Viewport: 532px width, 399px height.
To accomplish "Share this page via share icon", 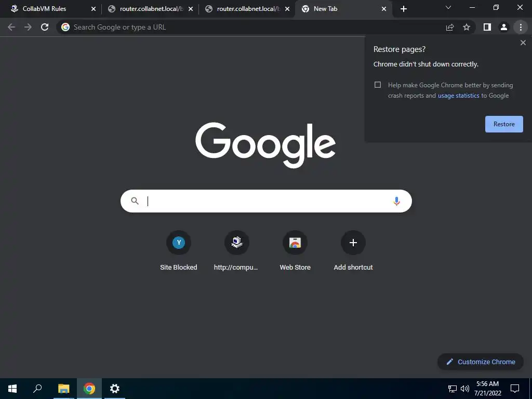I will point(450,27).
